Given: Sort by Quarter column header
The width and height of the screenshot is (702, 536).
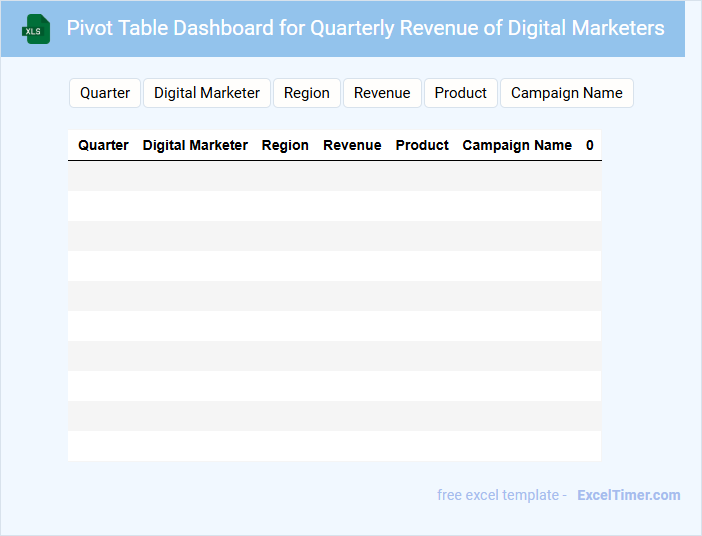Looking at the screenshot, I should tap(103, 145).
